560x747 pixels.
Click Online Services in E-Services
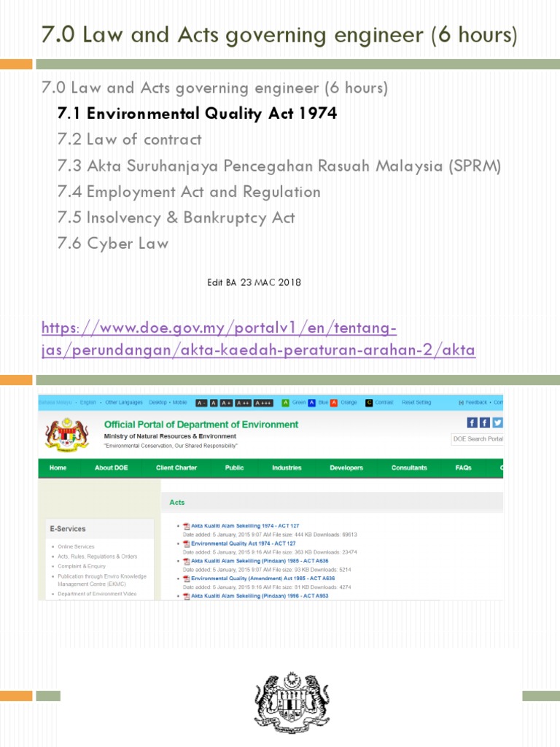[76, 547]
